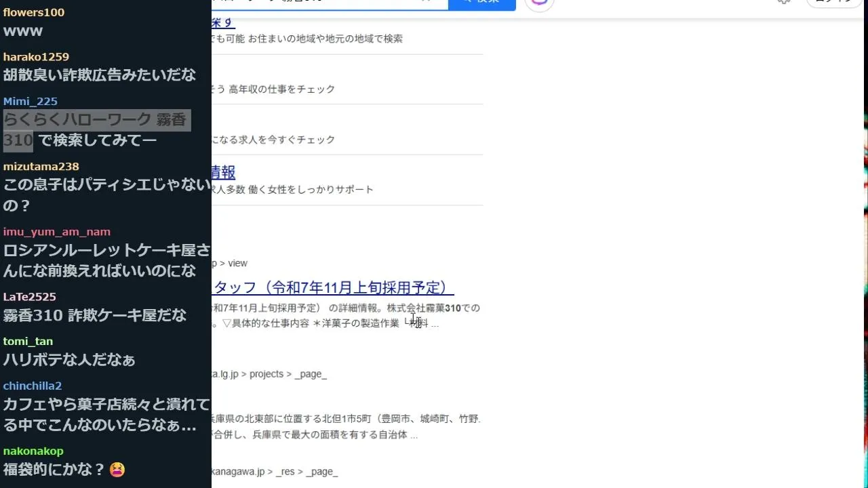The width and height of the screenshot is (868, 488).
Task: Click the text で検索してみてー
Action: coord(98,140)
